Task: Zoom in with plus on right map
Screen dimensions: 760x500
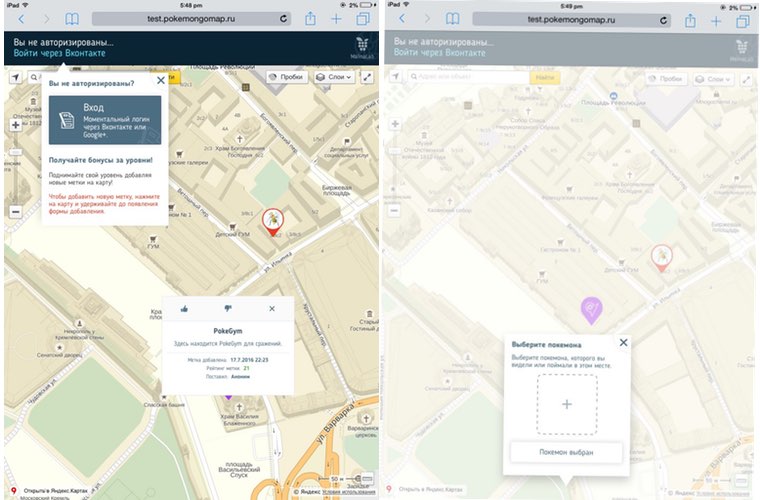Action: tap(396, 124)
